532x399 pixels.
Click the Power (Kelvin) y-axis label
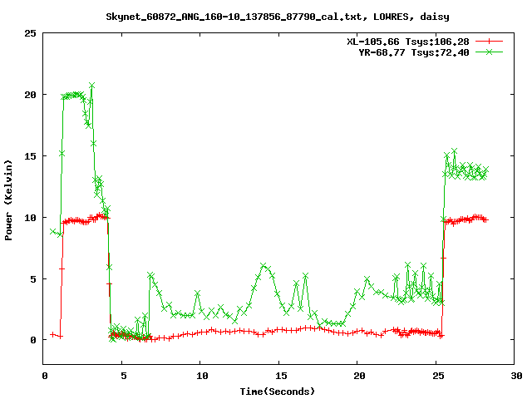click(x=8, y=199)
